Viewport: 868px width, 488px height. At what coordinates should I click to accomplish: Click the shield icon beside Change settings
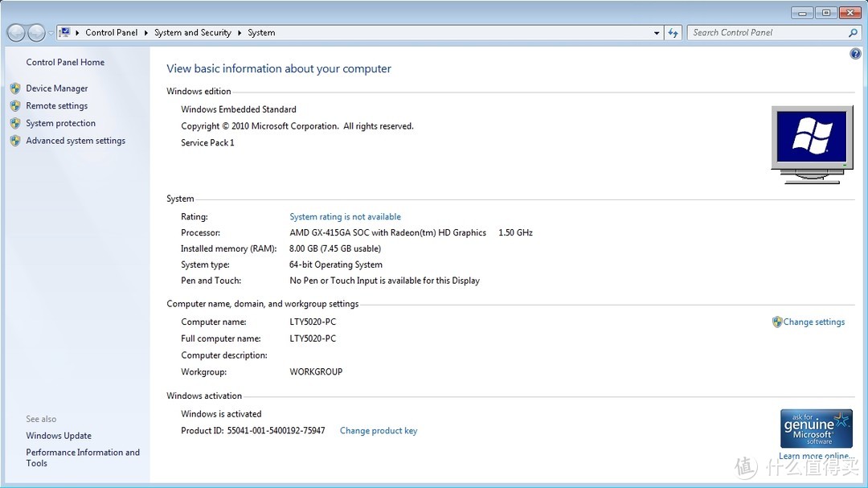pos(777,322)
